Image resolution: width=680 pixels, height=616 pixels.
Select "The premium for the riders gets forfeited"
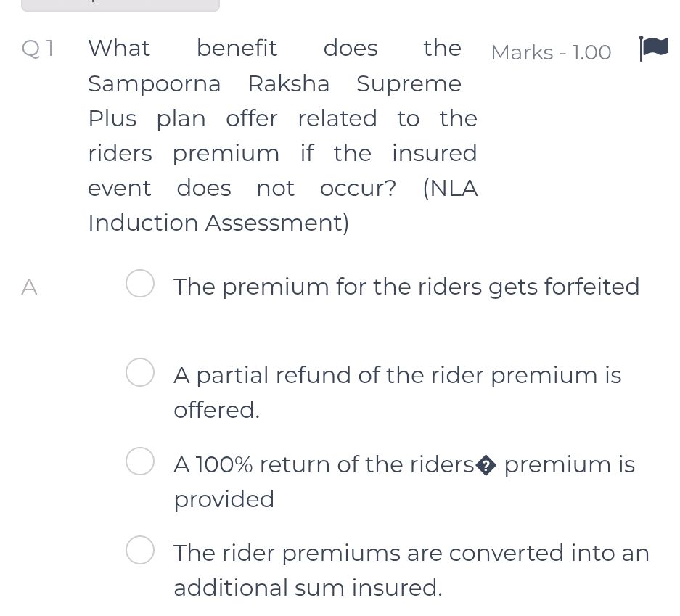tap(139, 284)
